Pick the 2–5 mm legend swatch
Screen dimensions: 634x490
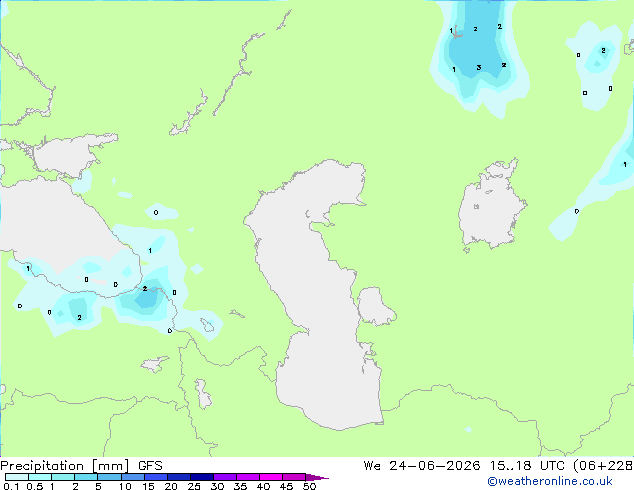click(x=86, y=477)
